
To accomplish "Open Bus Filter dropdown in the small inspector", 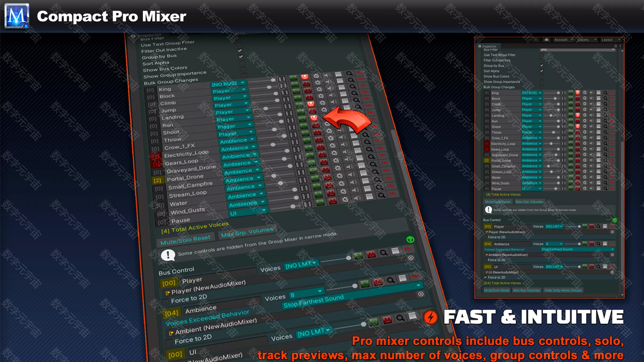I will pos(578,50).
